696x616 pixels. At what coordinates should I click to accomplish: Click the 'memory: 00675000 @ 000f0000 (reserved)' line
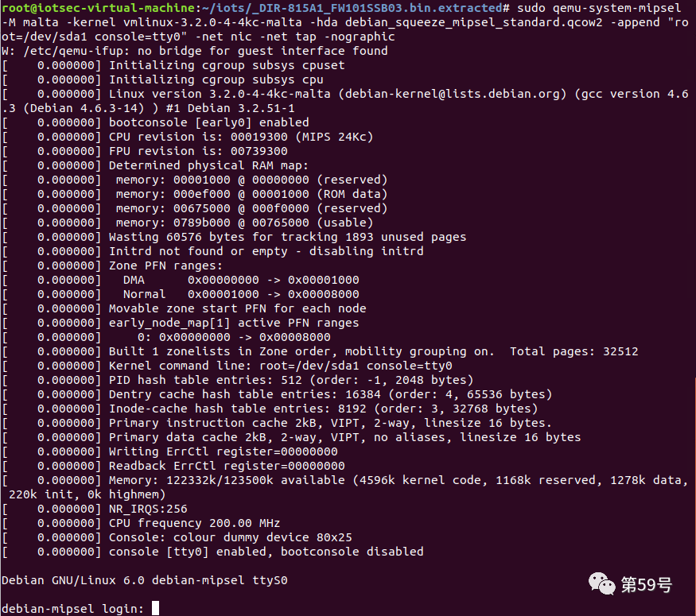pos(195,208)
